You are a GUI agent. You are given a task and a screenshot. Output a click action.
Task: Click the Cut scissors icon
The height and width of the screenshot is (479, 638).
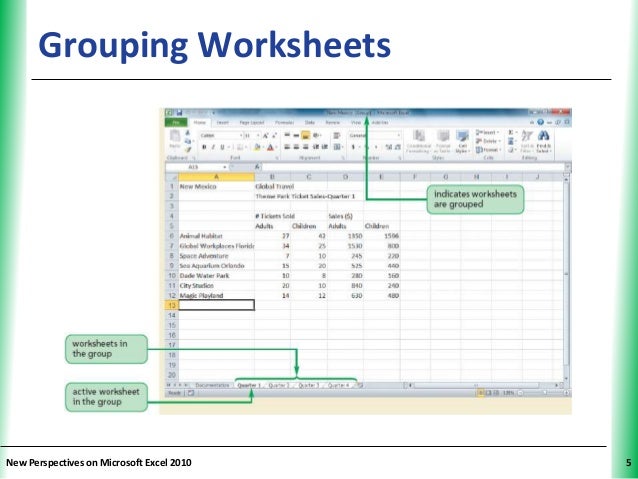click(x=188, y=133)
